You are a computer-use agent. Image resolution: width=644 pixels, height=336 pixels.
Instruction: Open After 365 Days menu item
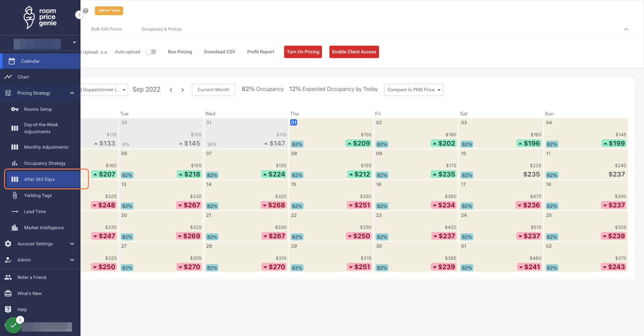(43, 179)
